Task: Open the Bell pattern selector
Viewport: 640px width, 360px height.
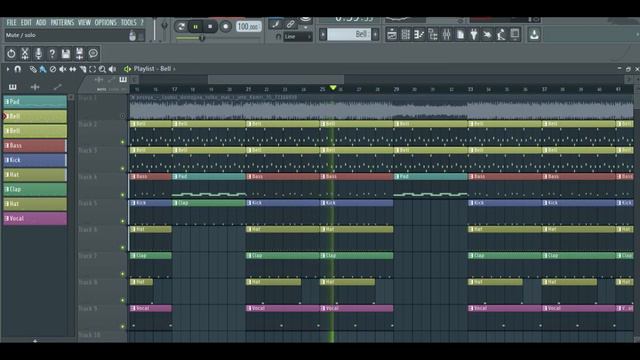Action: [349, 35]
